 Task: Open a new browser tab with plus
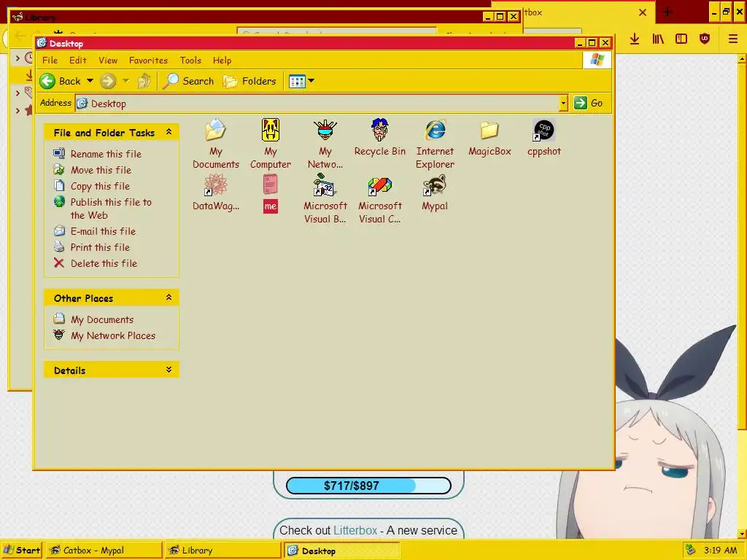[x=667, y=12]
